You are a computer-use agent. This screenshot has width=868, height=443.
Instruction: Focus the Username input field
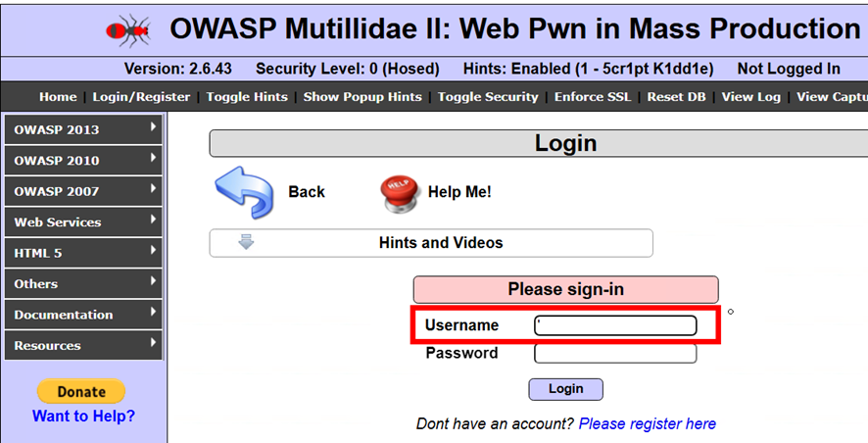pyautogui.click(x=615, y=325)
